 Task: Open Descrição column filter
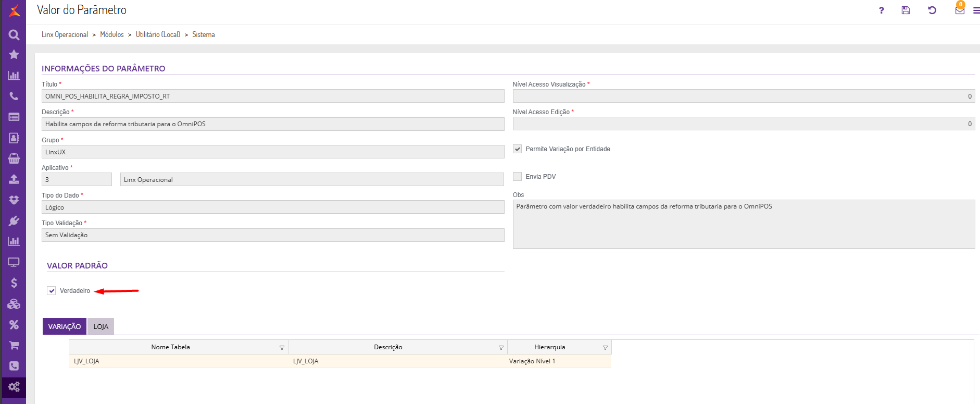point(501,348)
